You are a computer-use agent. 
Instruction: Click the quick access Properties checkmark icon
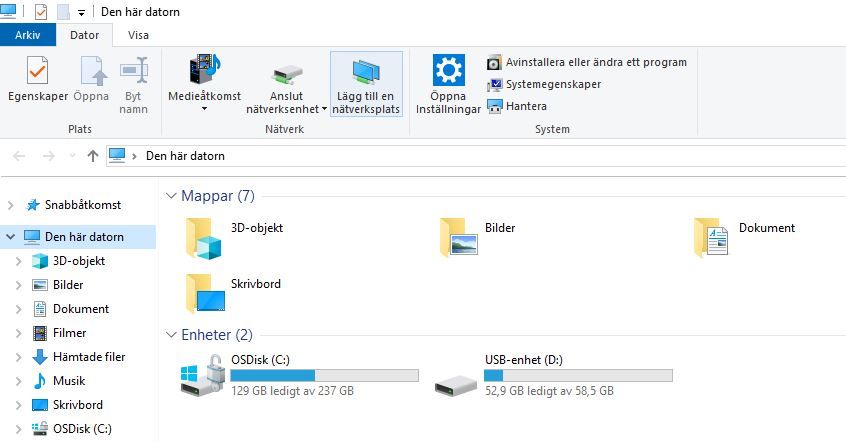coord(40,11)
